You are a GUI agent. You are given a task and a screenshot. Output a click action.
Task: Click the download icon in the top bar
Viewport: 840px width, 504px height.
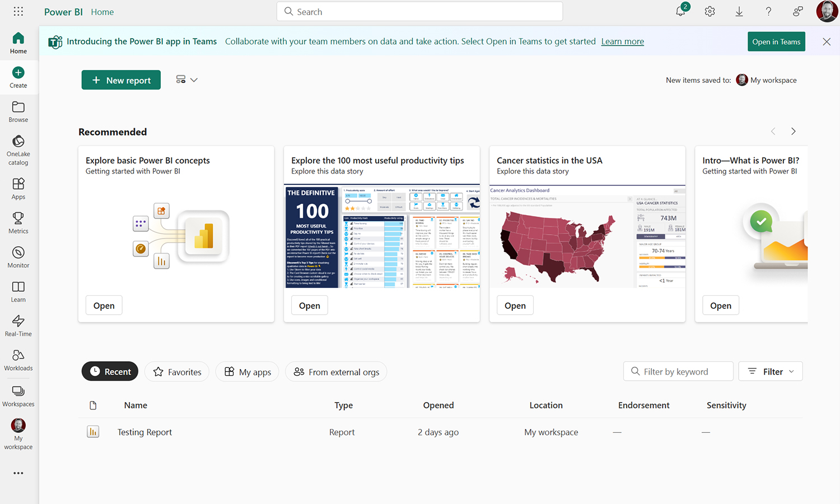(739, 11)
